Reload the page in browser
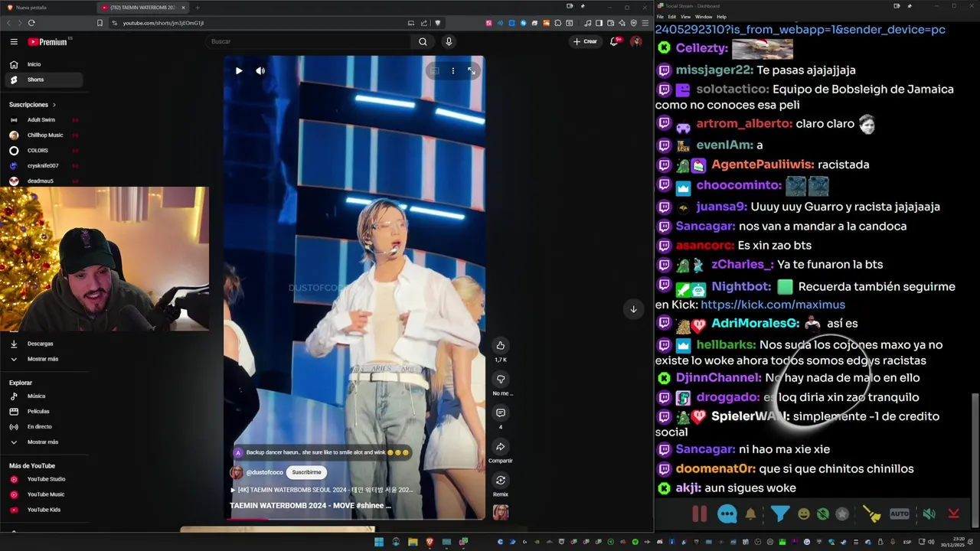The height and width of the screenshot is (551, 980). pos(31,23)
